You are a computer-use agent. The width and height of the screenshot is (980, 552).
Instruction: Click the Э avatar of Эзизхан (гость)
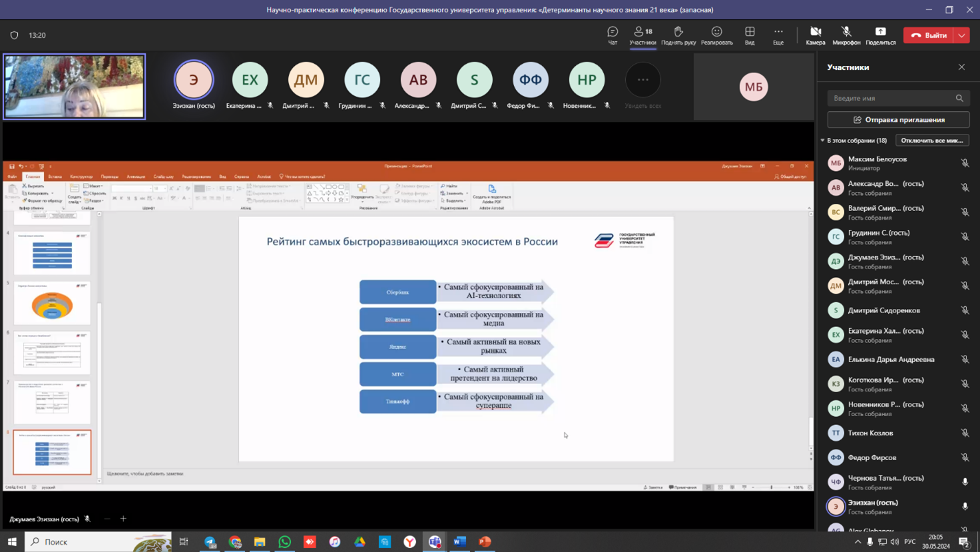pos(194,80)
